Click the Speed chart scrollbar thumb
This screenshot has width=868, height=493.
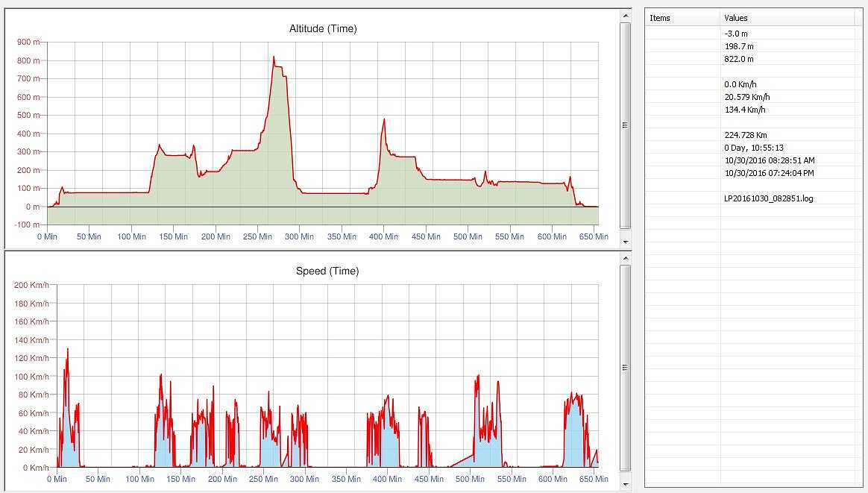(625, 367)
